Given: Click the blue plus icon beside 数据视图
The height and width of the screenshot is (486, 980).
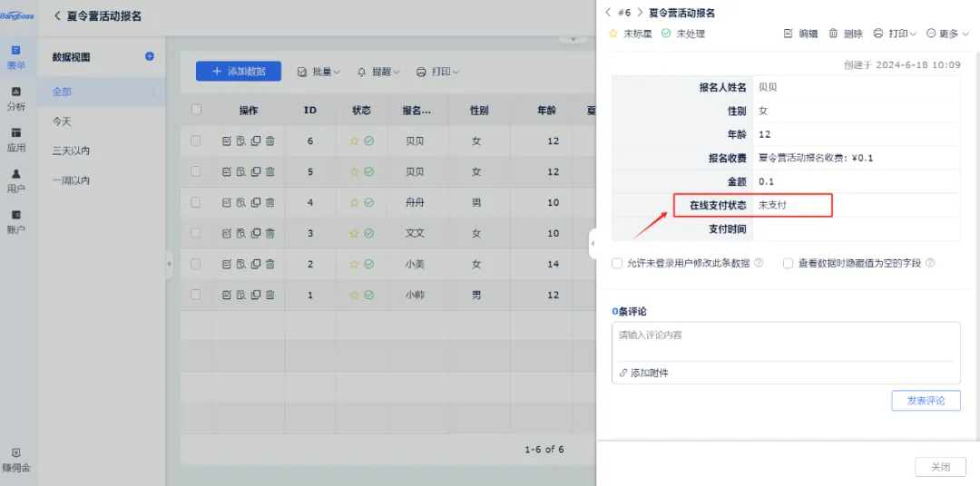Looking at the screenshot, I should point(150,56).
